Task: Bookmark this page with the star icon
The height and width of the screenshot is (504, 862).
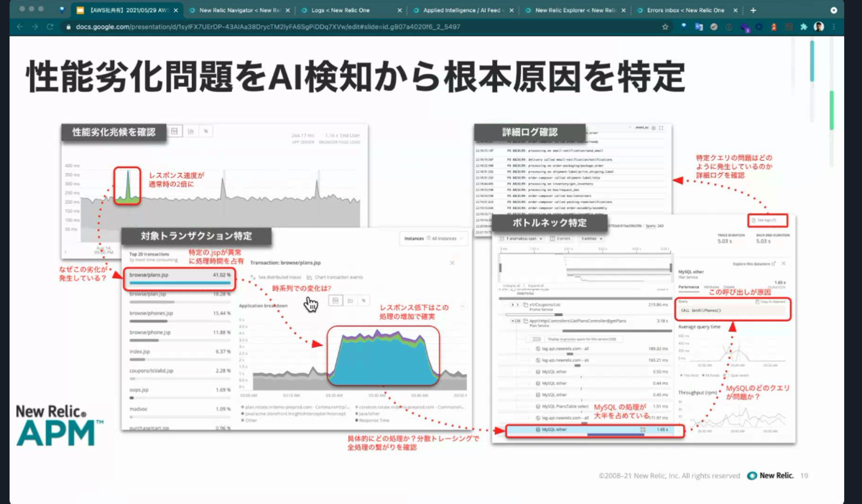Action: [665, 27]
